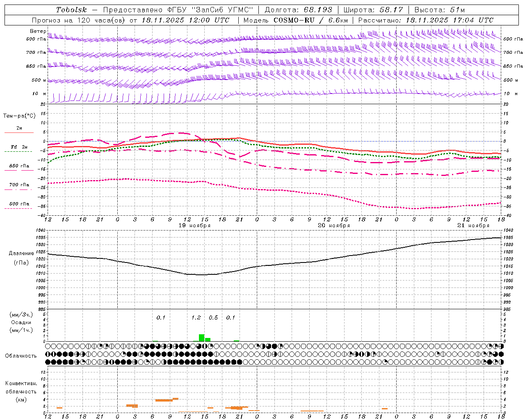This screenshot has width=525, height=420.
Task: Click the lowest point of the black pressure curve
Action: [201, 275]
